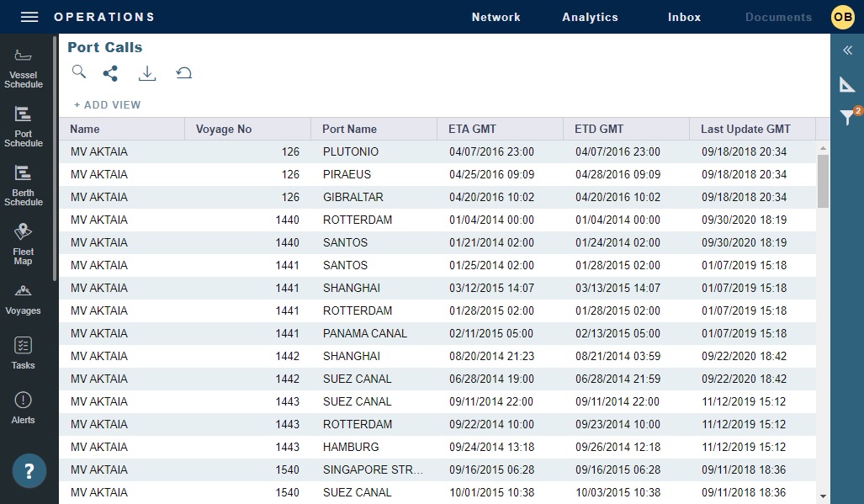Open the Fleet Map view
The height and width of the screenshot is (504, 864).
[x=24, y=245]
